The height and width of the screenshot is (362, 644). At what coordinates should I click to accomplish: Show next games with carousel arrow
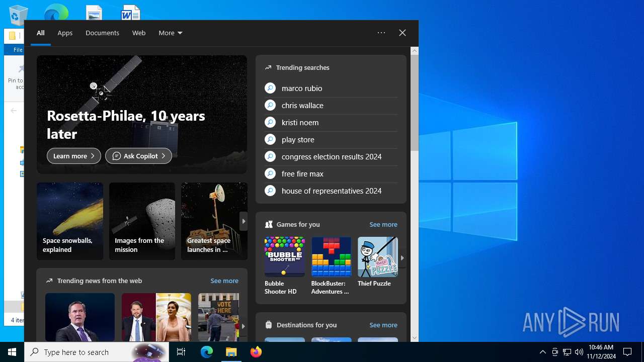[402, 258]
